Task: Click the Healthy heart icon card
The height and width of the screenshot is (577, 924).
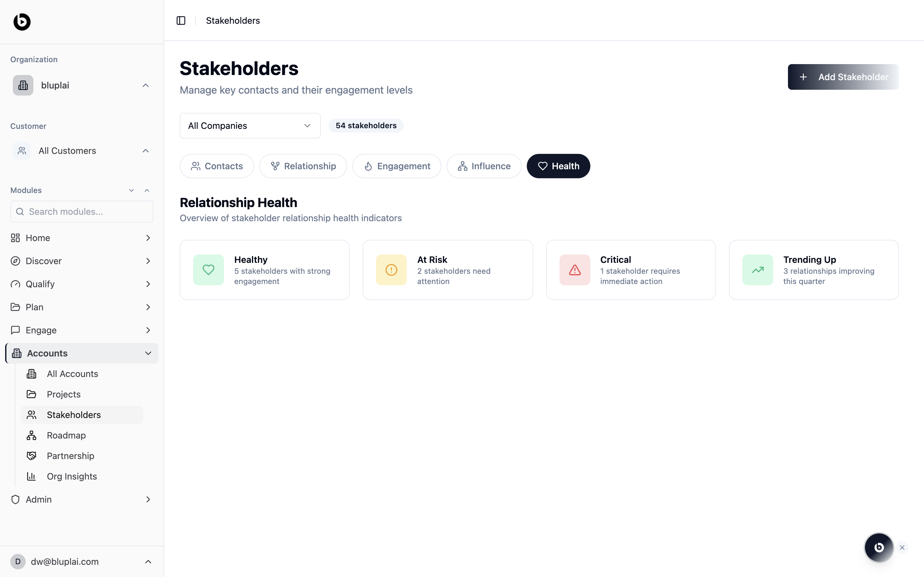Action: [x=209, y=270]
